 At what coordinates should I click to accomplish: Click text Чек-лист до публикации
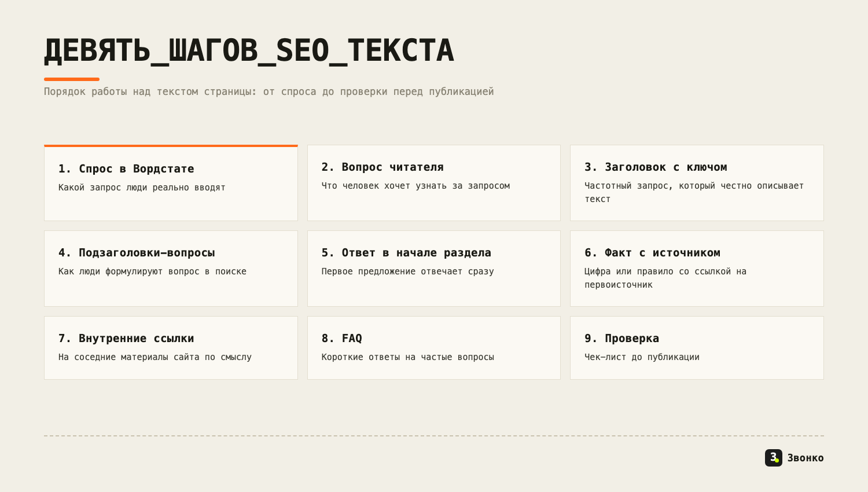click(x=642, y=357)
